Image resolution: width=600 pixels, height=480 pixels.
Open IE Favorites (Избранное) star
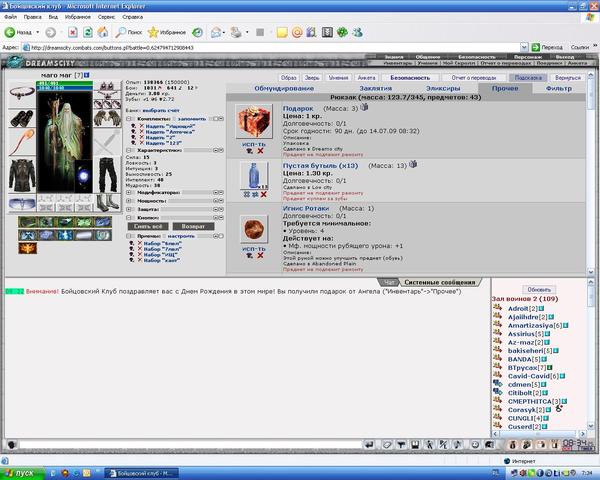(167, 32)
